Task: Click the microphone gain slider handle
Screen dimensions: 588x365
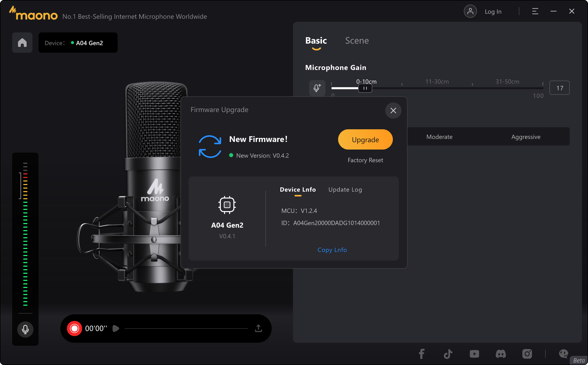Action: click(365, 88)
